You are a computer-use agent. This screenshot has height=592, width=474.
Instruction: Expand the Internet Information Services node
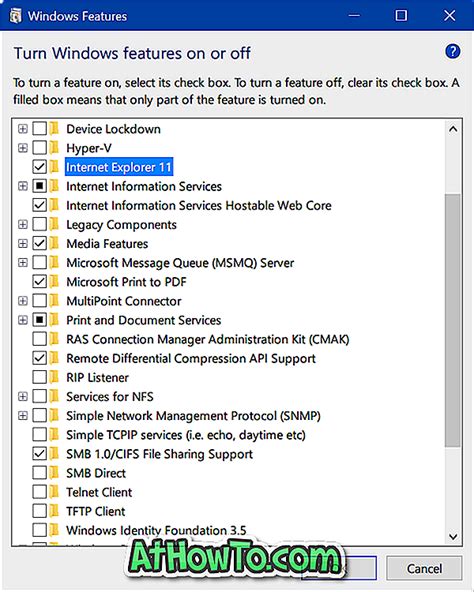coord(23,186)
